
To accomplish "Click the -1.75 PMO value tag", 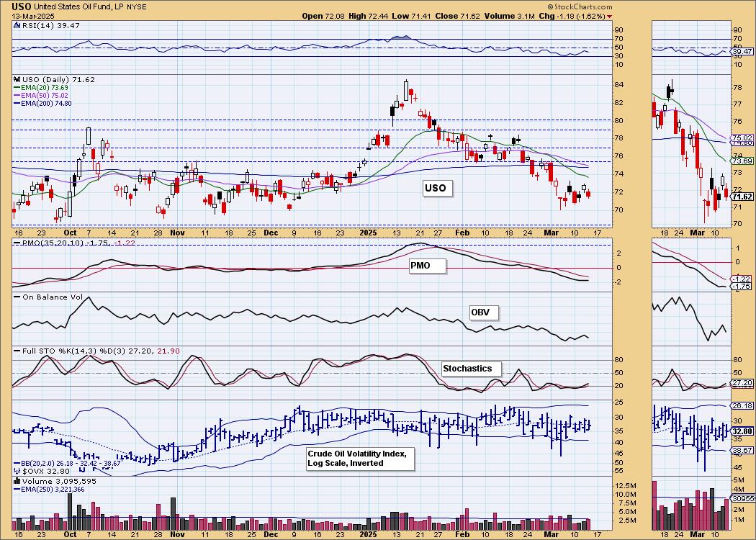I will click(742, 286).
